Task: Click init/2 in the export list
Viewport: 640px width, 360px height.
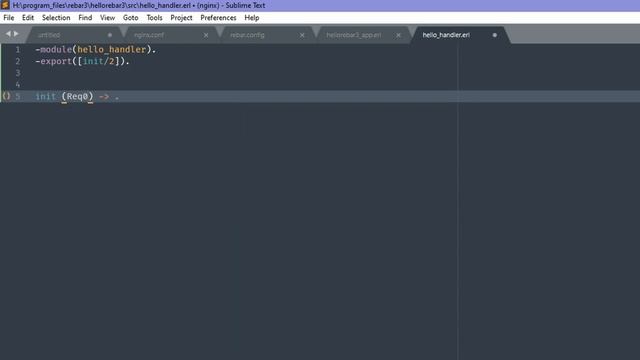Action: 99,61
